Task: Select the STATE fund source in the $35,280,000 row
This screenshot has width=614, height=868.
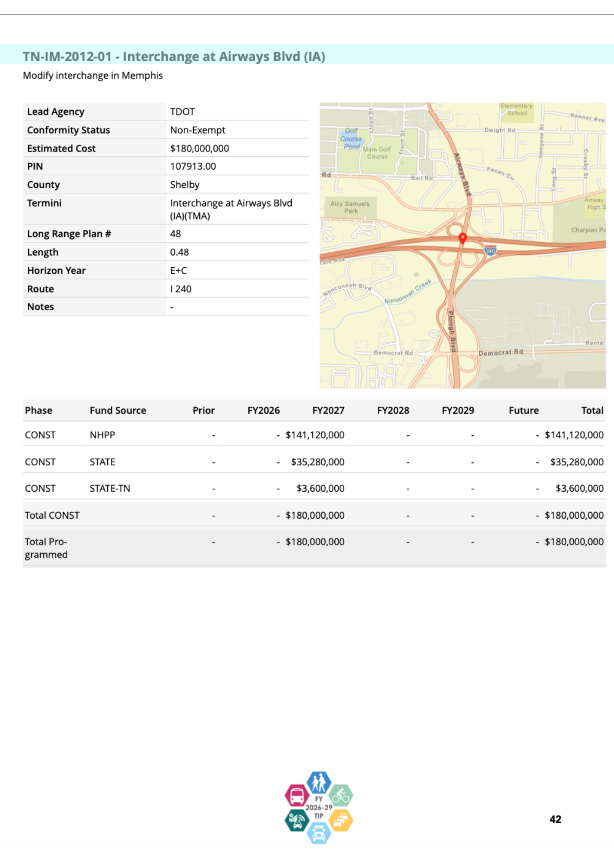Action: [102, 462]
